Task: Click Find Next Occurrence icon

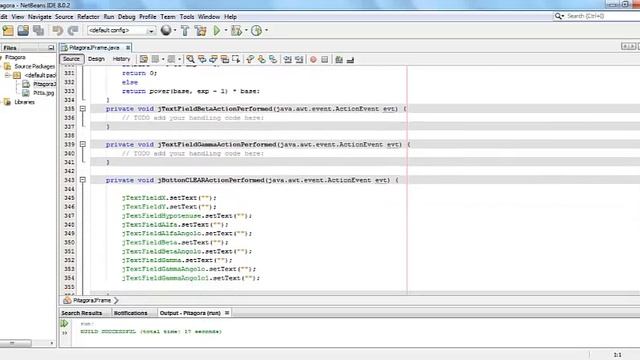Action: (213, 60)
